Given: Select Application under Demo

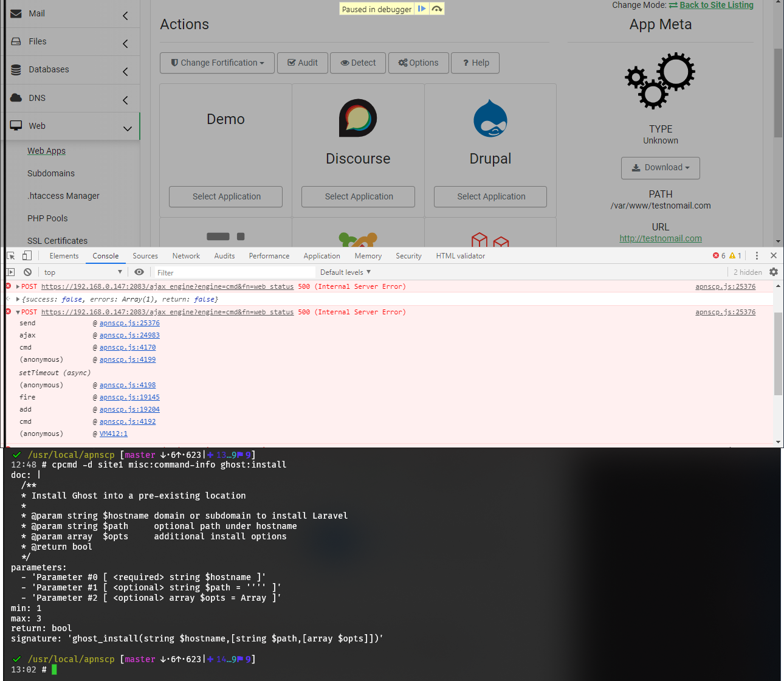Looking at the screenshot, I should (225, 196).
